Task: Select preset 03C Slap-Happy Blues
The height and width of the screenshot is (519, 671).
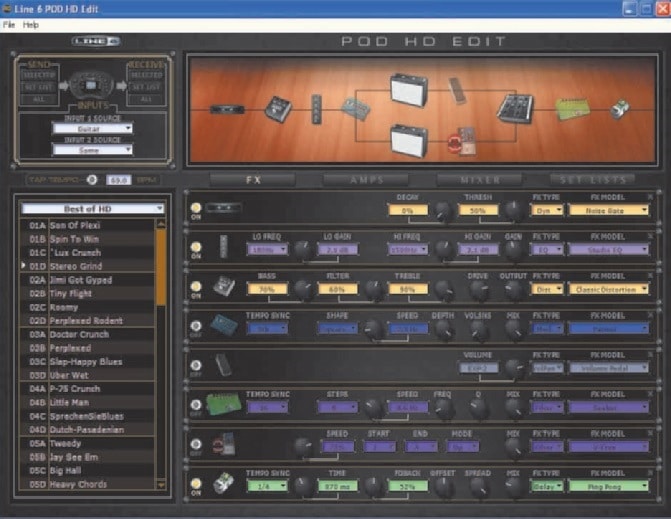Action: coord(87,362)
